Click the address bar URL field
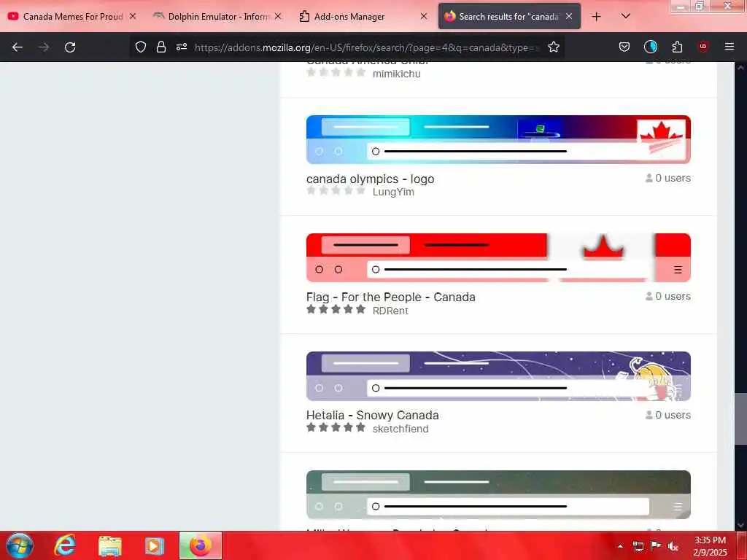The width and height of the screenshot is (747, 560). click(x=367, y=47)
